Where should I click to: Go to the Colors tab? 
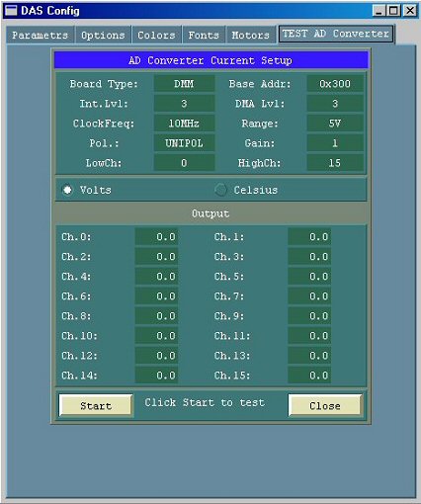click(x=156, y=35)
